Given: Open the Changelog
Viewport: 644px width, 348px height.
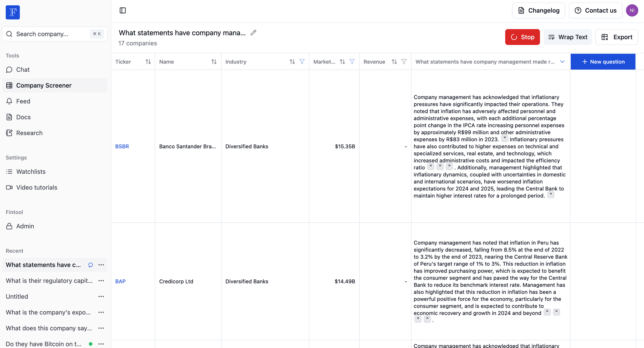Looking at the screenshot, I should (539, 10).
